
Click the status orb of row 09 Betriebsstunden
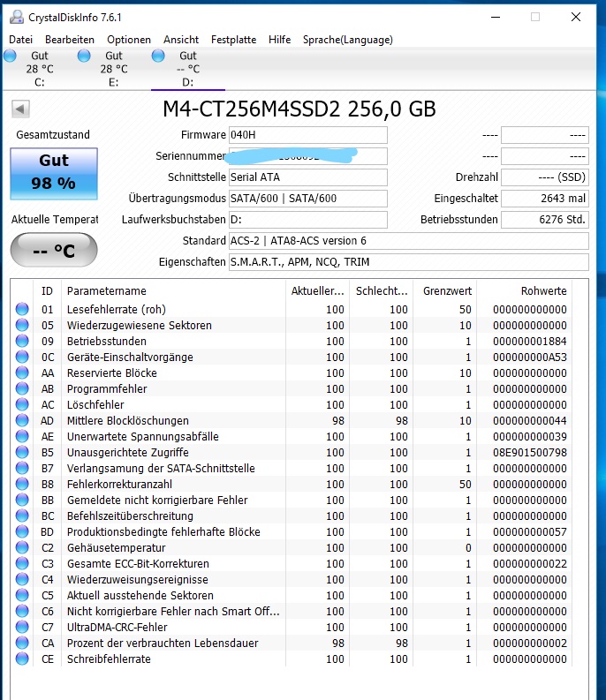coord(22,341)
